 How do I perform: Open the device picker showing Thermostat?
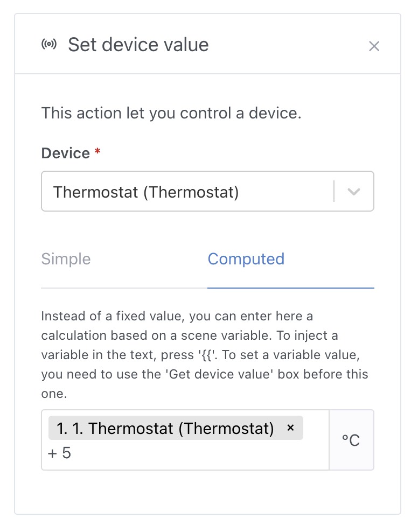(x=208, y=191)
